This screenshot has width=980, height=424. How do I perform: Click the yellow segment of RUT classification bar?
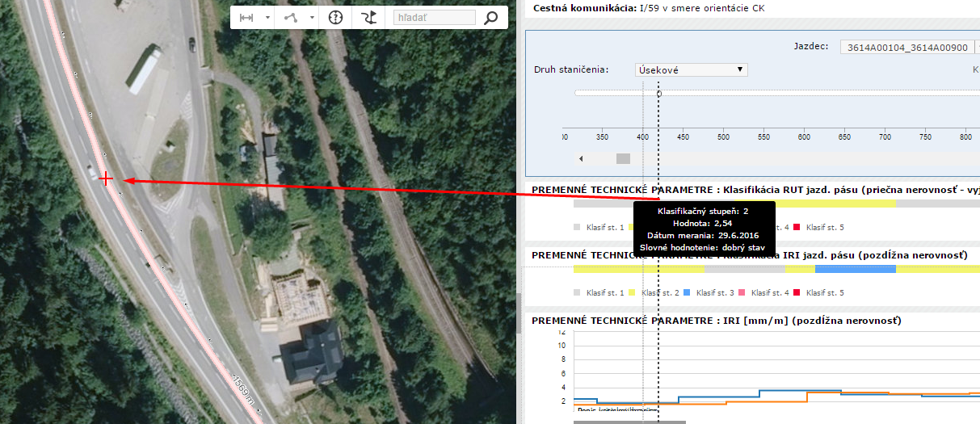click(835, 204)
